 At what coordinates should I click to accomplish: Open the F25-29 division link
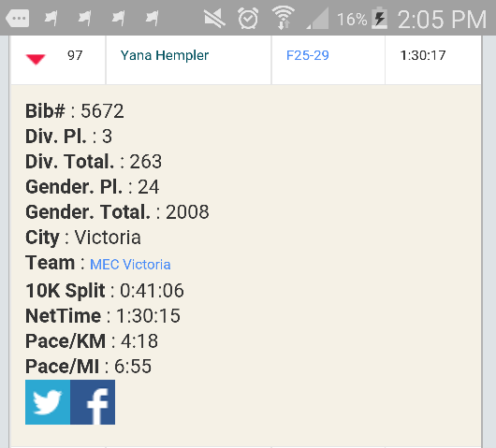pyautogui.click(x=308, y=55)
